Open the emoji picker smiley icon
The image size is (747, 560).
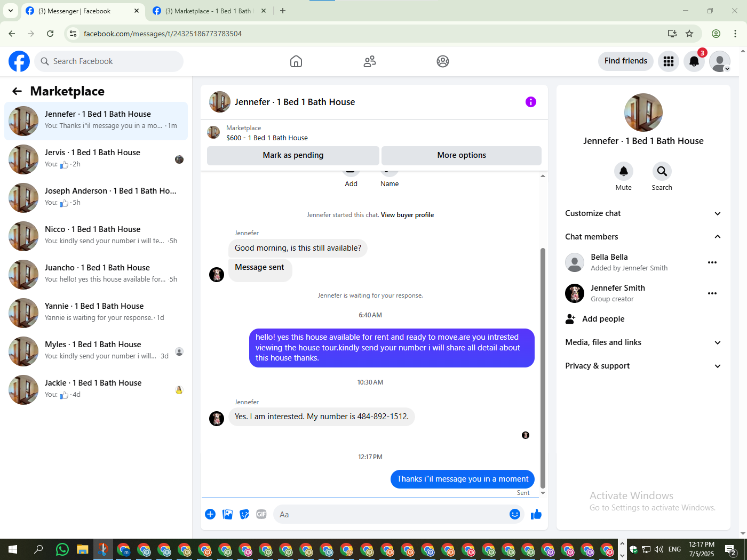tap(515, 514)
